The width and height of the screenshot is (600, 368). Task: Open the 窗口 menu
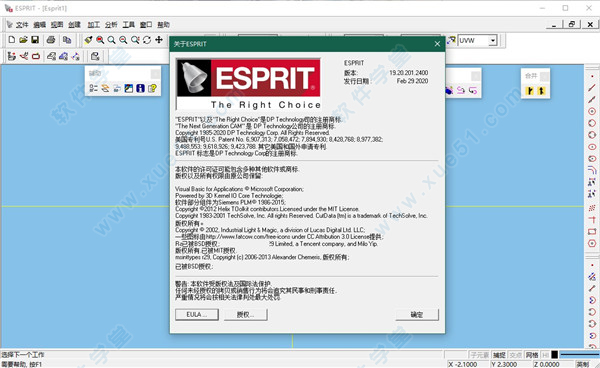pos(146,24)
